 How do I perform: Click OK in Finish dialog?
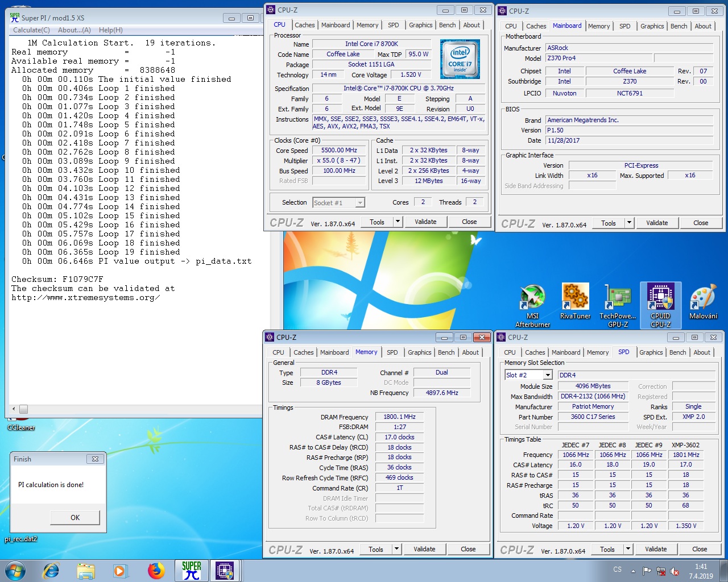pos(75,518)
